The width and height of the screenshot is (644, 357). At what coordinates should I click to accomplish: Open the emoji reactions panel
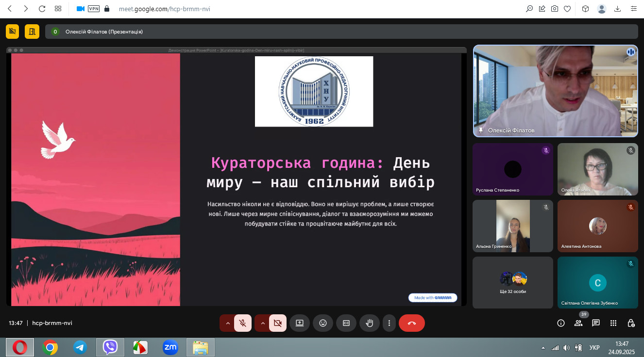(x=323, y=323)
